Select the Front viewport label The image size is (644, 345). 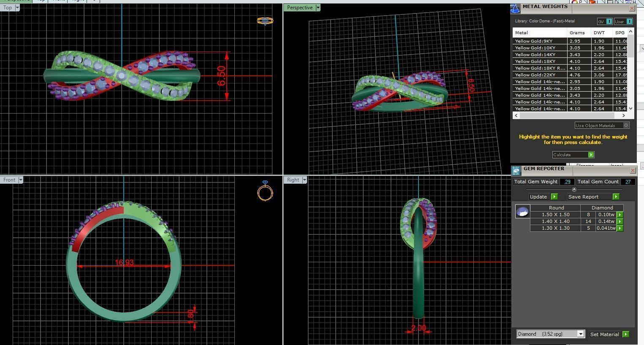pyautogui.click(x=9, y=180)
